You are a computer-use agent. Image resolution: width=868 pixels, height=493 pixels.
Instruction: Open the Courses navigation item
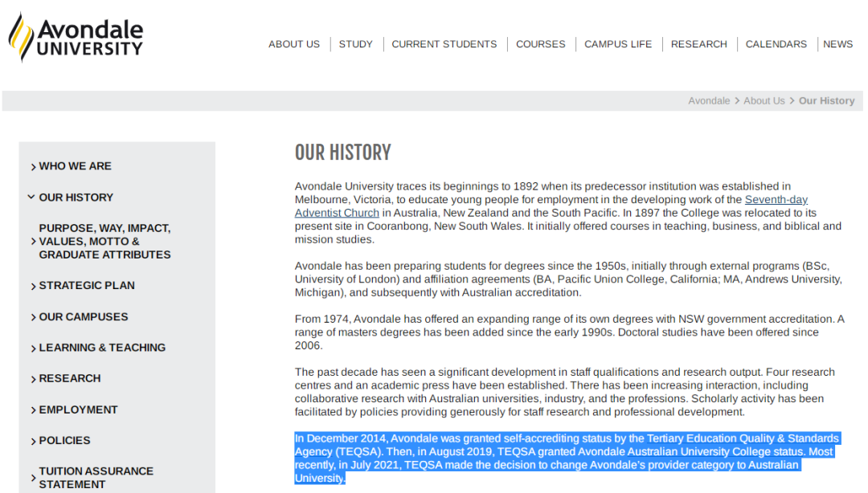pyautogui.click(x=540, y=44)
